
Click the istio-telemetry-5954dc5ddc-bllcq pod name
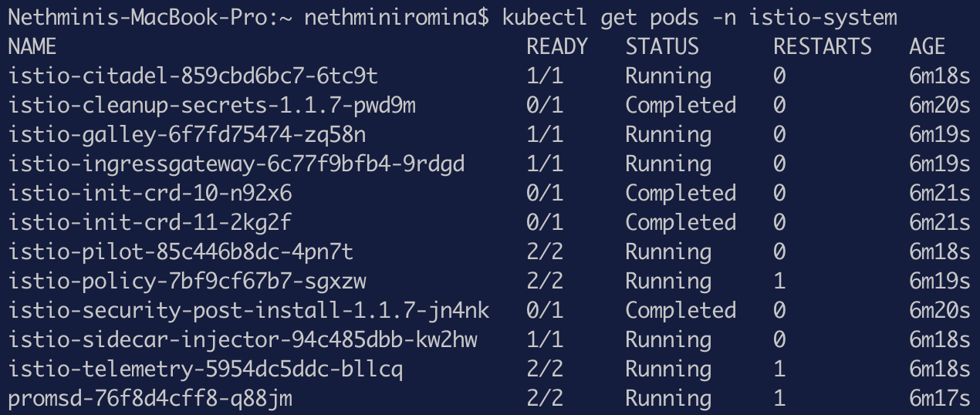pyautogui.click(x=205, y=369)
